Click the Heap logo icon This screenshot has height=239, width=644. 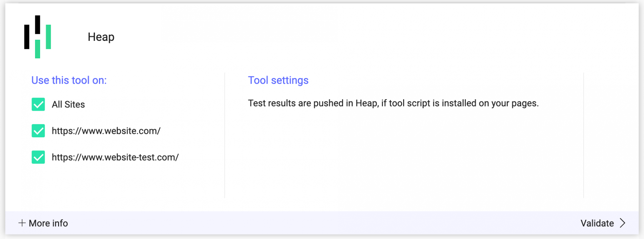[x=38, y=37]
